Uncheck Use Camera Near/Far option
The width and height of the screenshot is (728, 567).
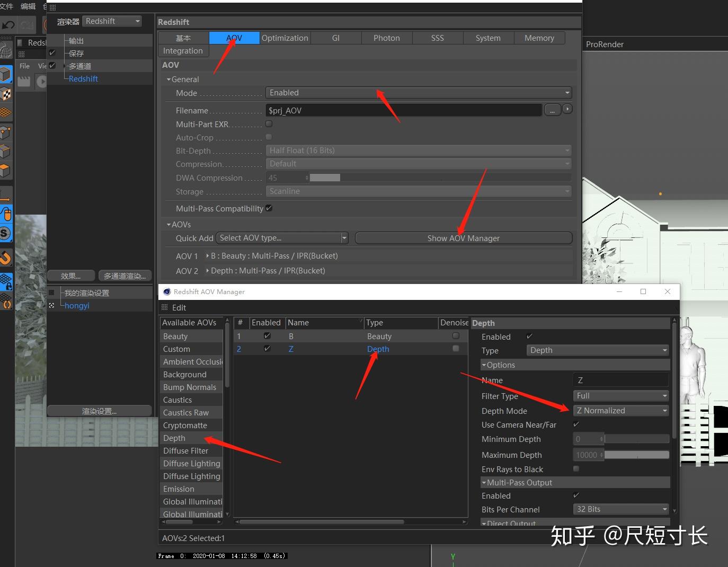pos(576,424)
